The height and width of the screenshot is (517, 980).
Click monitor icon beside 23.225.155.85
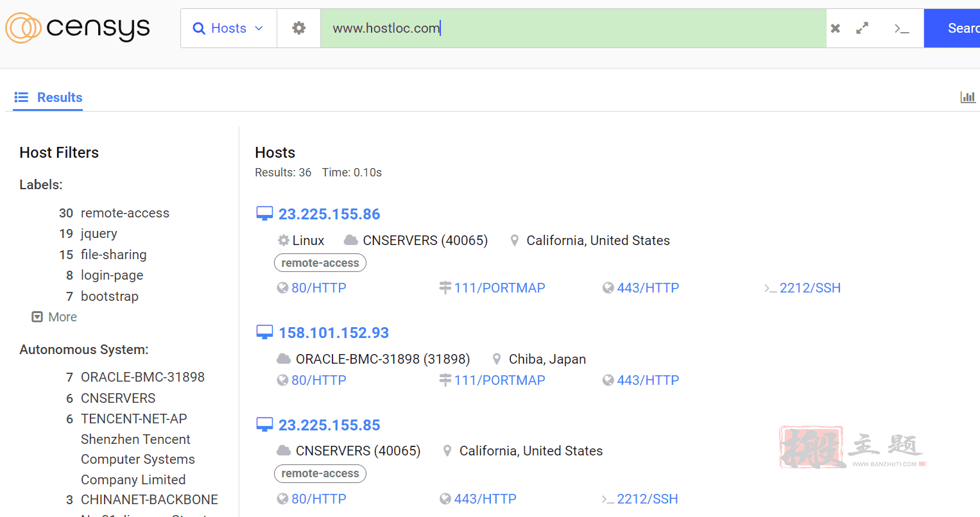point(264,425)
